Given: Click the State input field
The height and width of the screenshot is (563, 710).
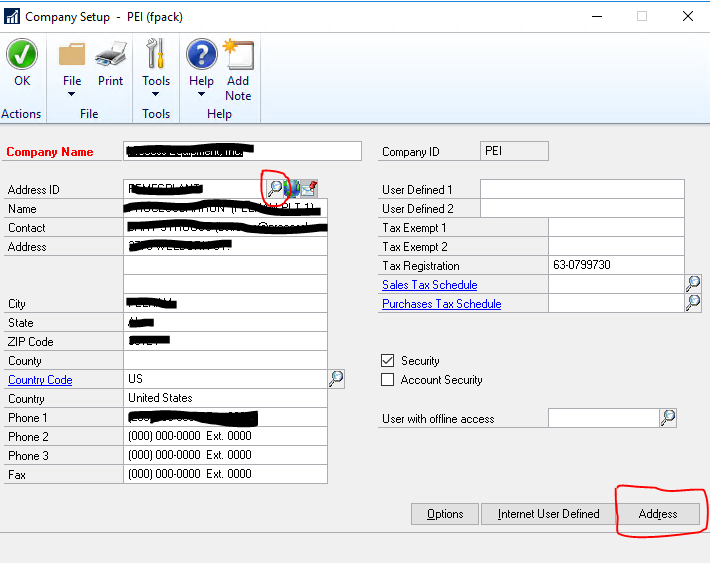Looking at the screenshot, I should click(225, 322).
